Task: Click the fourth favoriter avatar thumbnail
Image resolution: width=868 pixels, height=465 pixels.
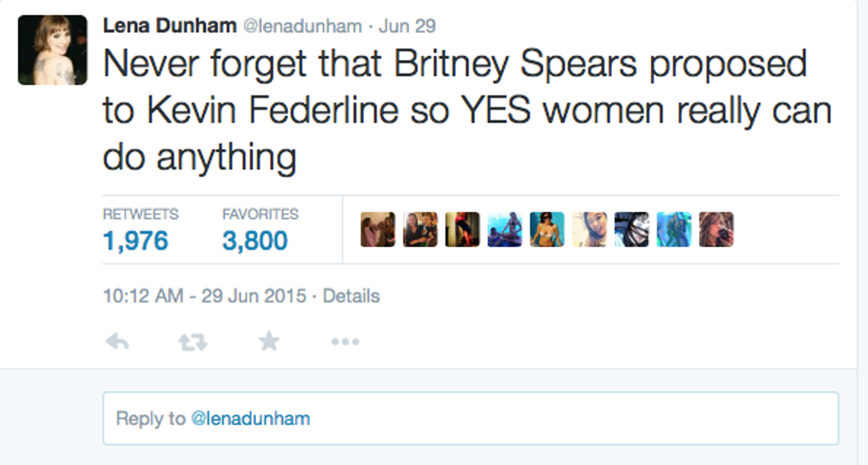Action: 505,229
